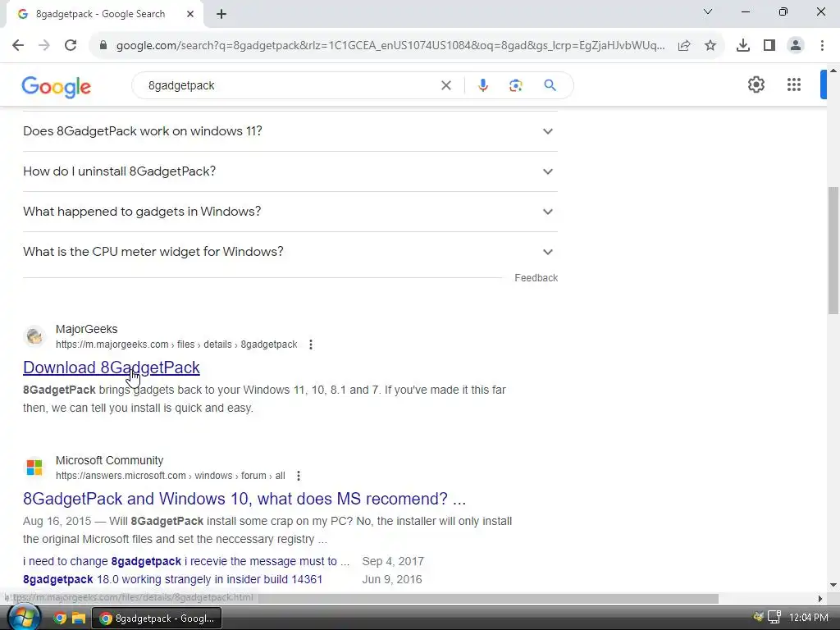The image size is (840, 630).
Task: Click the Microsoft Community logo icon
Action: pos(34,468)
